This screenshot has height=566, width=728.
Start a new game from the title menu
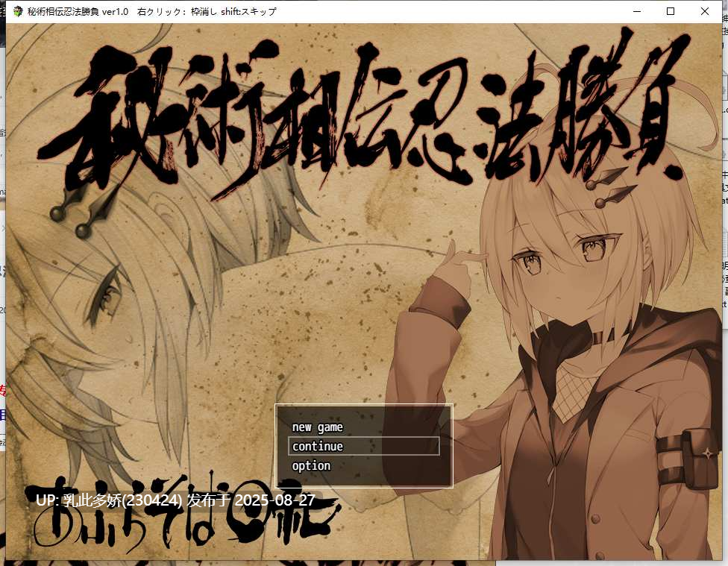click(318, 427)
